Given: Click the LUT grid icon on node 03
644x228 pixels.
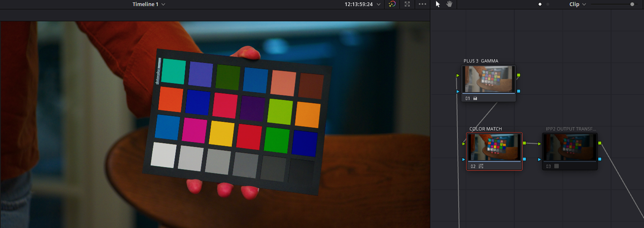Looking at the screenshot, I should click(556, 166).
